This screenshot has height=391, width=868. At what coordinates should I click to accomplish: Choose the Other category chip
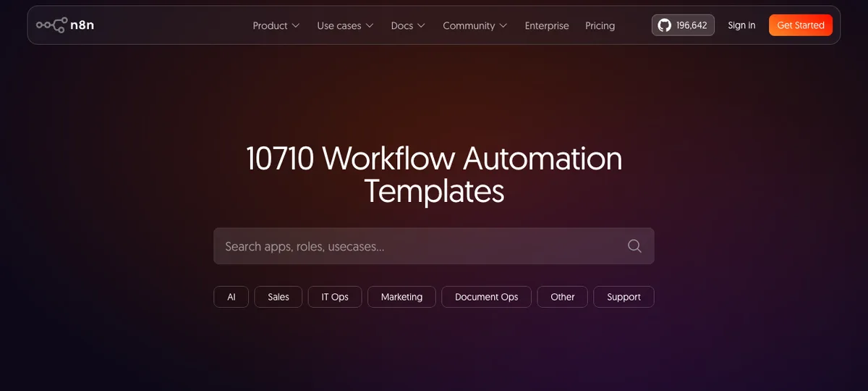[562, 297]
